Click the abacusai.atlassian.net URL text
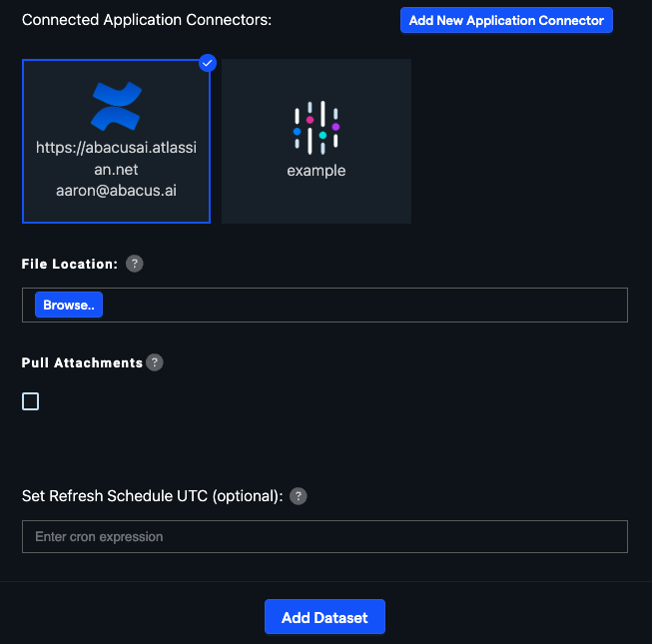Screen dimensions: 652x644 (x=117, y=156)
